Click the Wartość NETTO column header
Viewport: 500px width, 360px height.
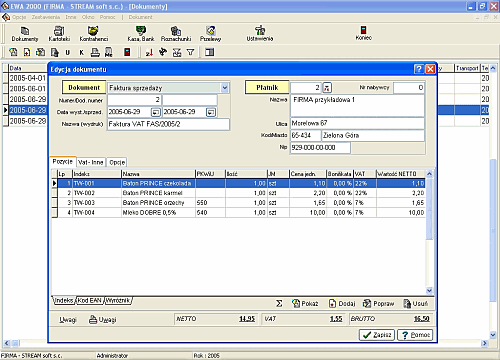(401, 174)
